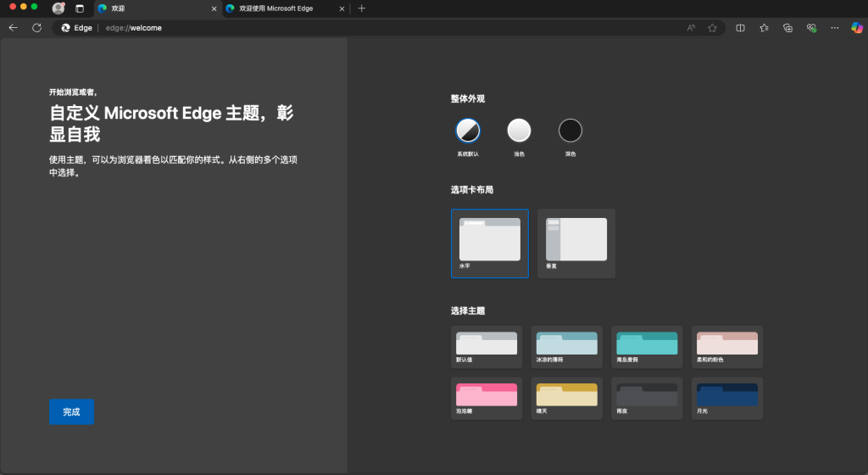
Task: Choose the 海岛度假 teal theme
Action: coord(647,347)
